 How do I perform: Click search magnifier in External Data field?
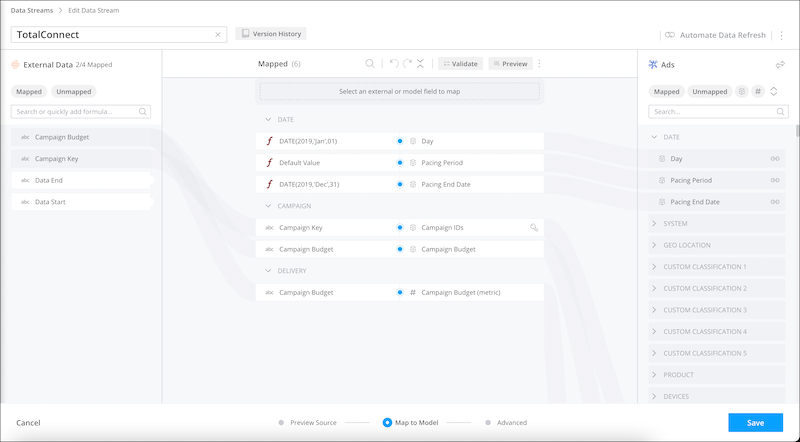tap(143, 111)
